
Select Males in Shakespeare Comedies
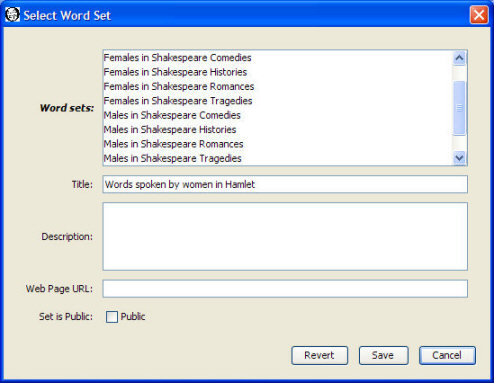[x=278, y=115]
